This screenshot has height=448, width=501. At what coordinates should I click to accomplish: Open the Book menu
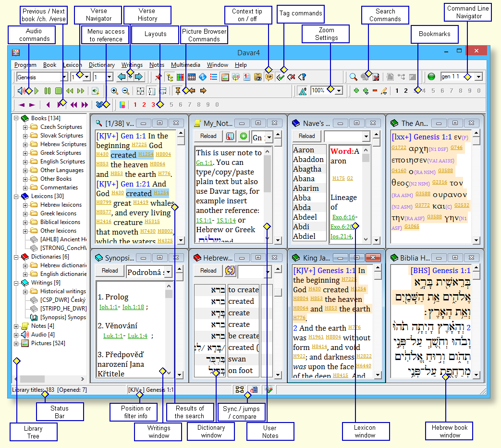coord(49,65)
